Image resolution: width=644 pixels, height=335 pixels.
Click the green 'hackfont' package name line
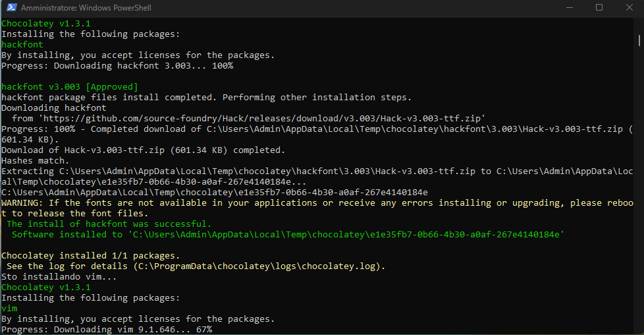22,44
